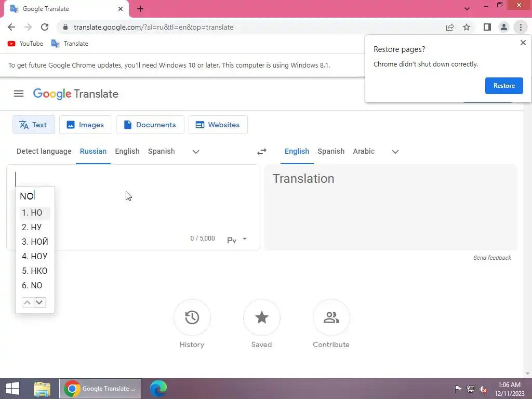Share this page icon
The width and height of the screenshot is (532, 399).
pos(450,27)
